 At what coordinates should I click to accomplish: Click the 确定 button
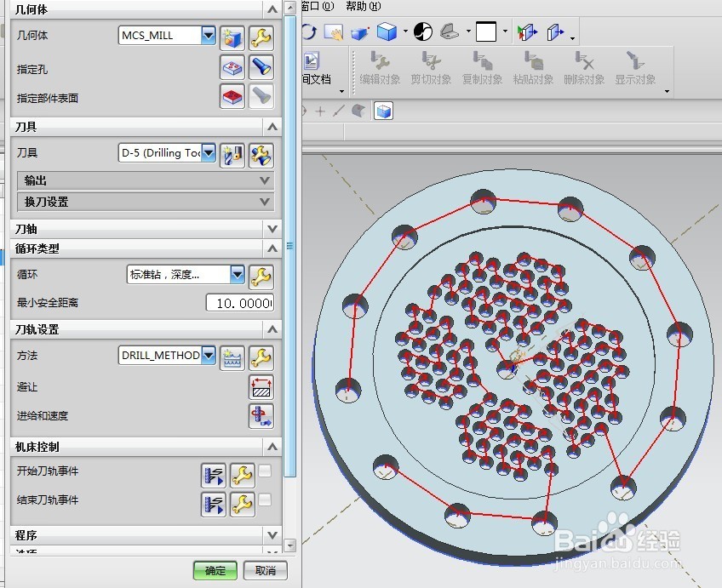coord(215,570)
